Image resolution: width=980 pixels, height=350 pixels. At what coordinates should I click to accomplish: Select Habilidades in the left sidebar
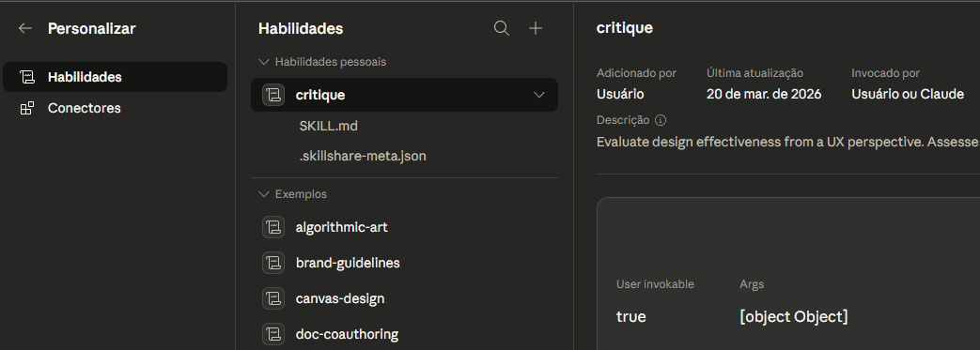(115, 77)
